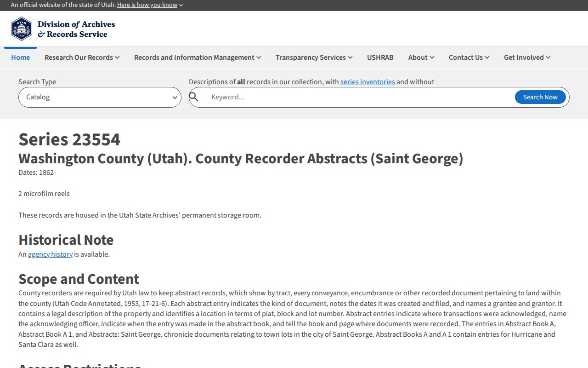Click the 'Scope and Content' heading
The width and height of the screenshot is (588, 368).
point(79,279)
